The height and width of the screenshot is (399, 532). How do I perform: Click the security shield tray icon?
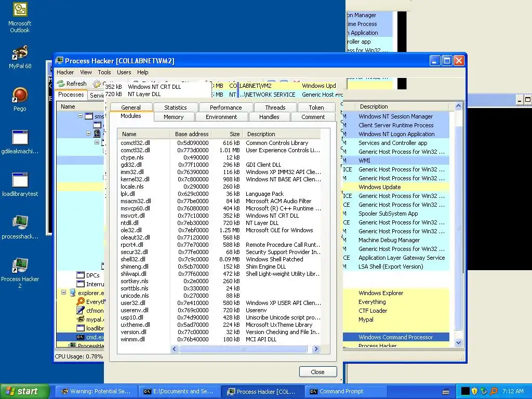[x=475, y=391]
